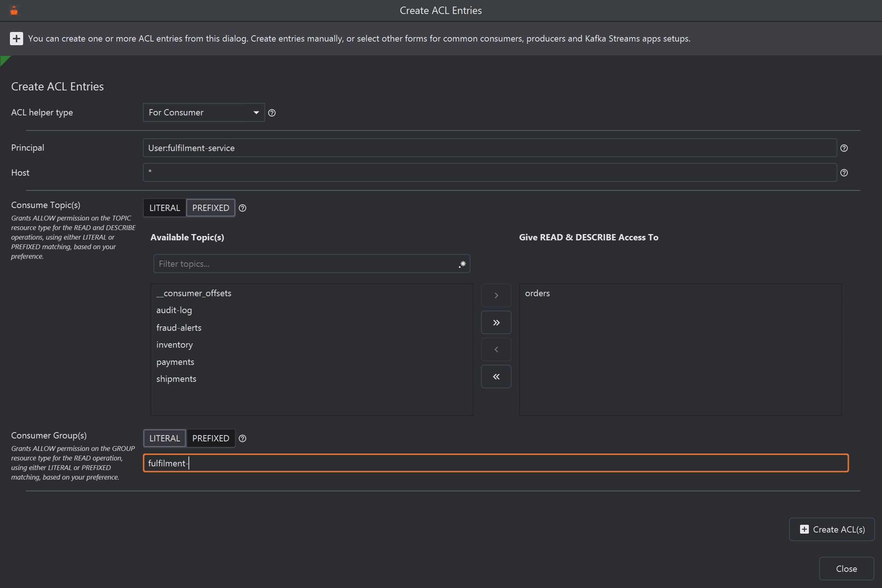Select audit-log topic in the list
This screenshot has height=588, width=882.
tap(312, 311)
